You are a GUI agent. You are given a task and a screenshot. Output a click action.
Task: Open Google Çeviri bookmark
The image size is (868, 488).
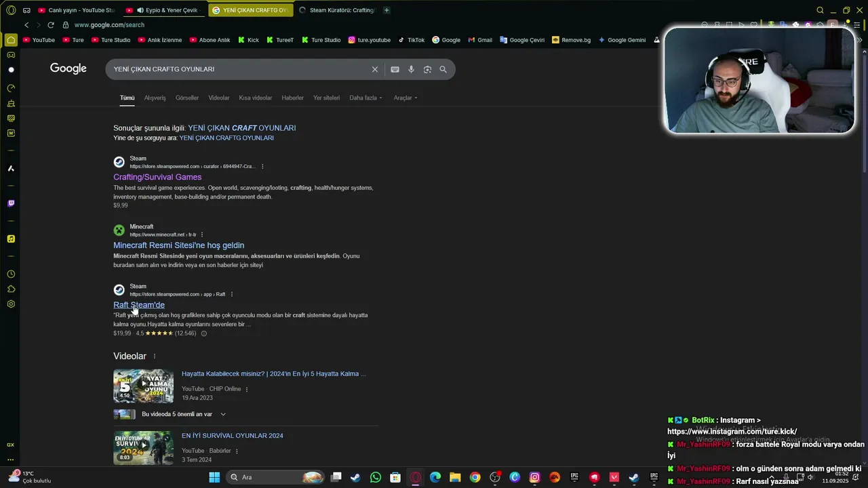click(522, 40)
